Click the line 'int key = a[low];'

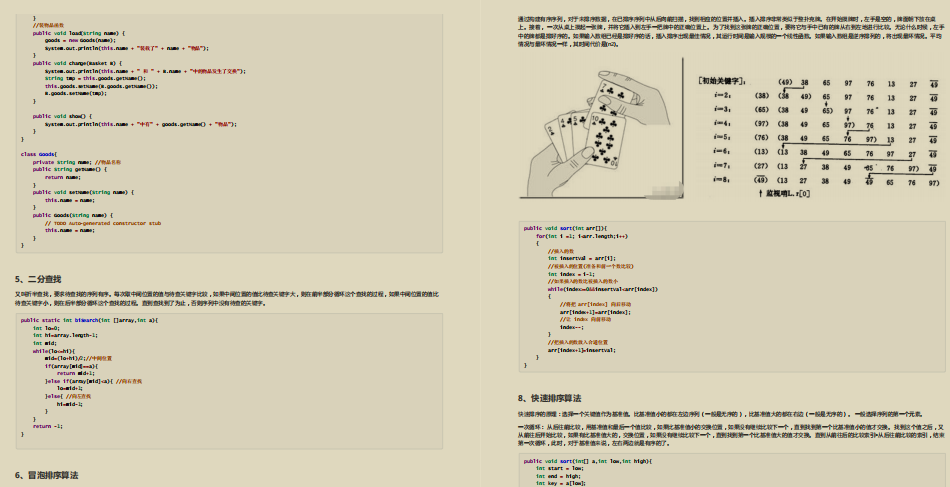[561, 483]
